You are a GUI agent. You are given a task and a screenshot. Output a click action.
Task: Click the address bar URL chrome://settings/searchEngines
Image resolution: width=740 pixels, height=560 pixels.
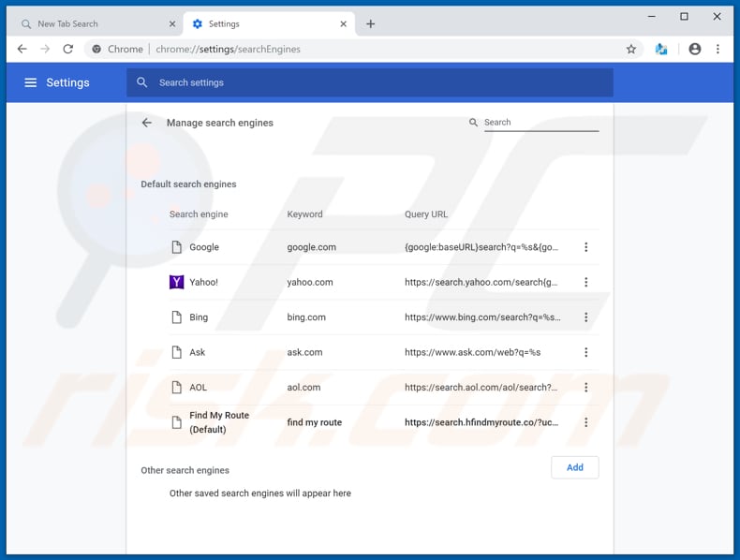click(228, 49)
